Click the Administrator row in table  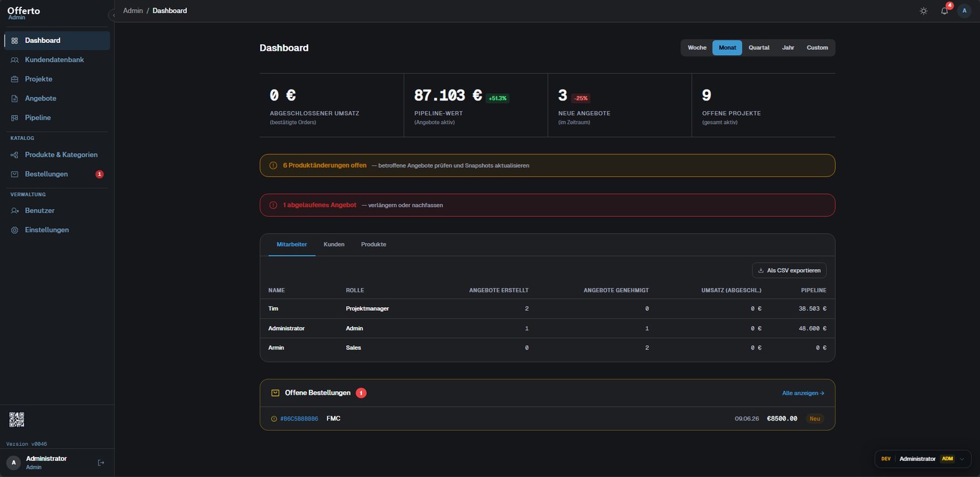pyautogui.click(x=547, y=329)
